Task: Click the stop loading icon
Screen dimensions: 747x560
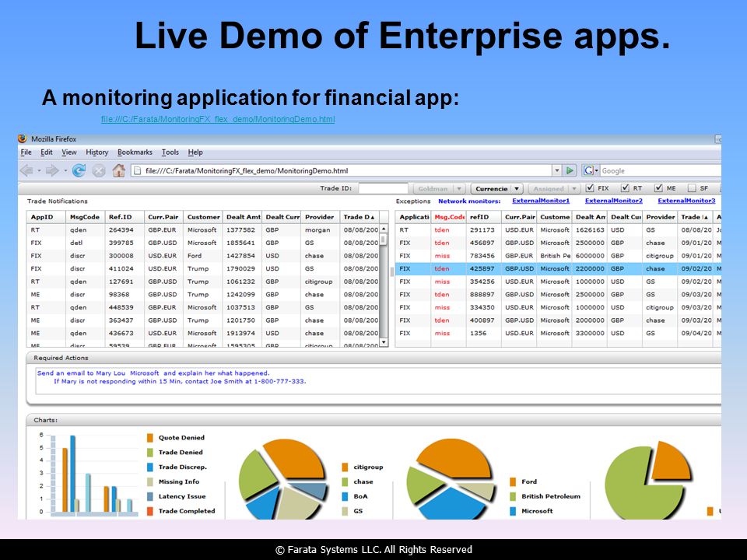Action: 99,170
